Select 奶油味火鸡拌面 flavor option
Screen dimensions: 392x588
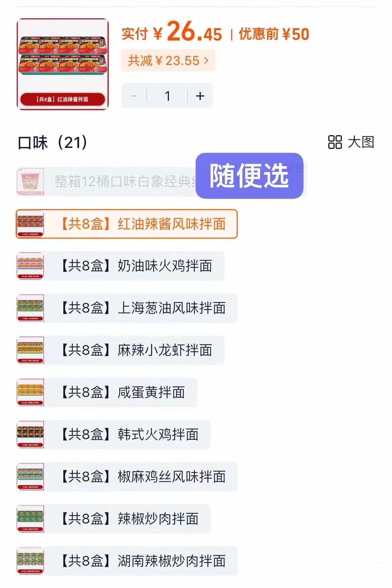[120, 266]
